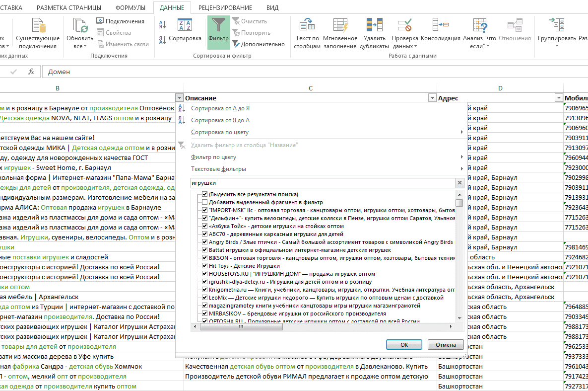Open Consolidate (Консолидация) tool
This screenshot has width=588, height=391.
(x=440, y=30)
